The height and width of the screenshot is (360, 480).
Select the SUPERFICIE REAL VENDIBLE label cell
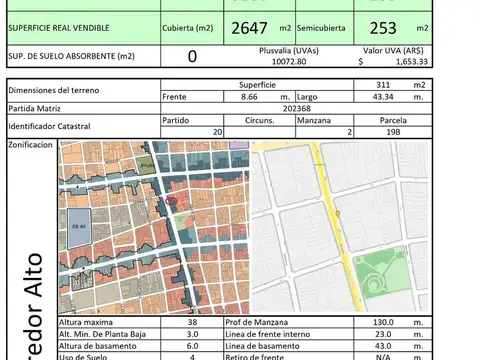(x=83, y=28)
